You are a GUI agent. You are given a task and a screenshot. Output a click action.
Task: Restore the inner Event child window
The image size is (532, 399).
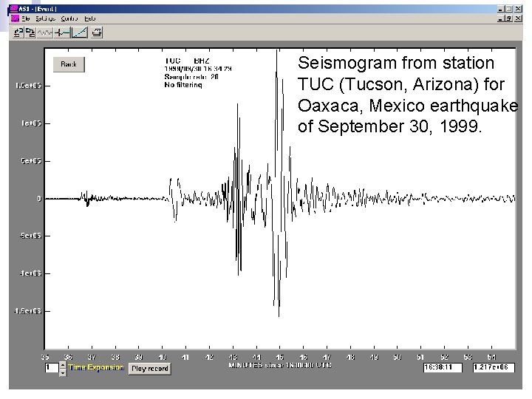click(x=509, y=18)
